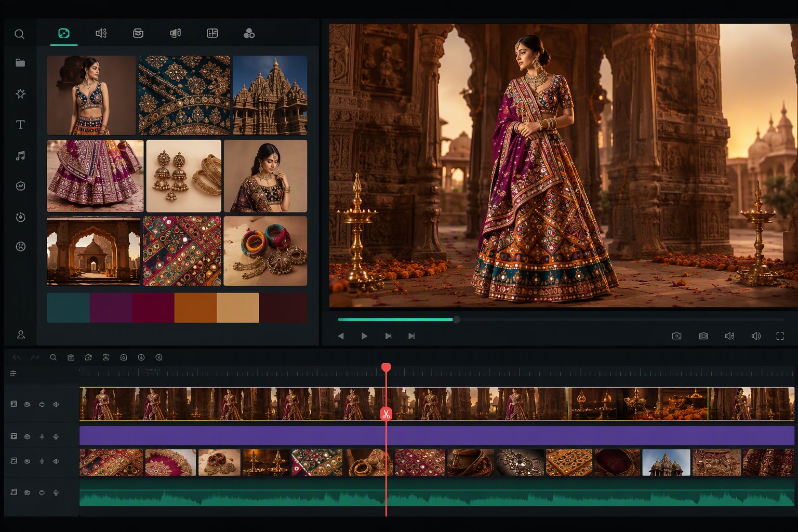Pick the orange color swatch in the palette
This screenshot has height=532, width=798.
tap(195, 308)
